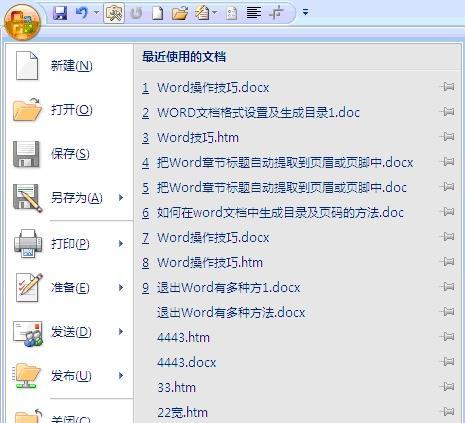Open 如何在word文档中生成目录及页码的方法.doc
This screenshot has height=423, width=465.
[273, 213]
